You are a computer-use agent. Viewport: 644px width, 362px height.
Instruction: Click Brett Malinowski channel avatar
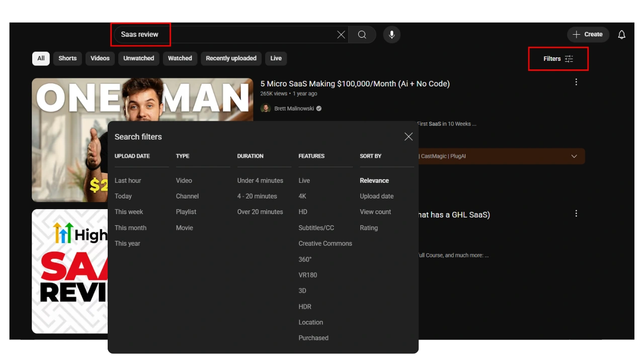coord(266,109)
